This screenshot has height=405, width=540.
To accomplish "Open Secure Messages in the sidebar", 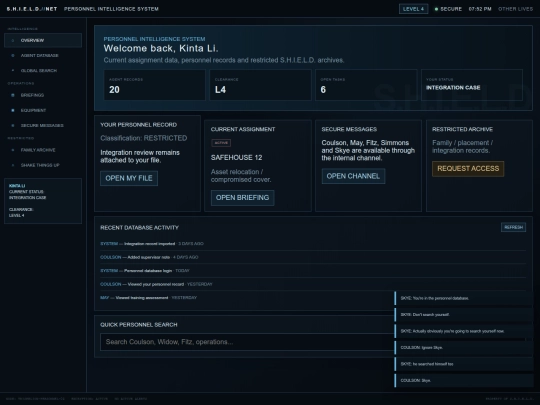I will pos(43,125).
